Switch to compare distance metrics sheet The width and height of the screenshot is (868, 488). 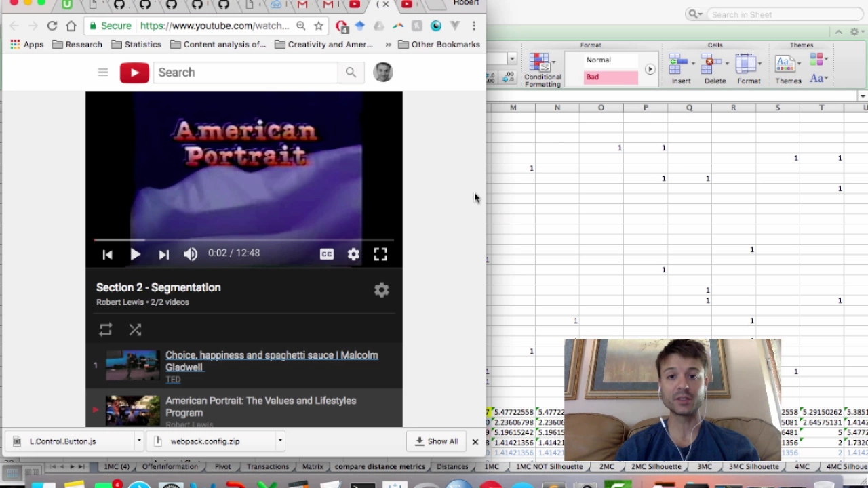(380, 466)
